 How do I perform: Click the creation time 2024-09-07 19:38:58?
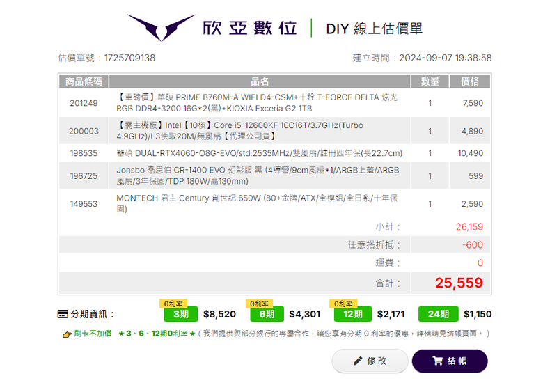pyautogui.click(x=446, y=58)
